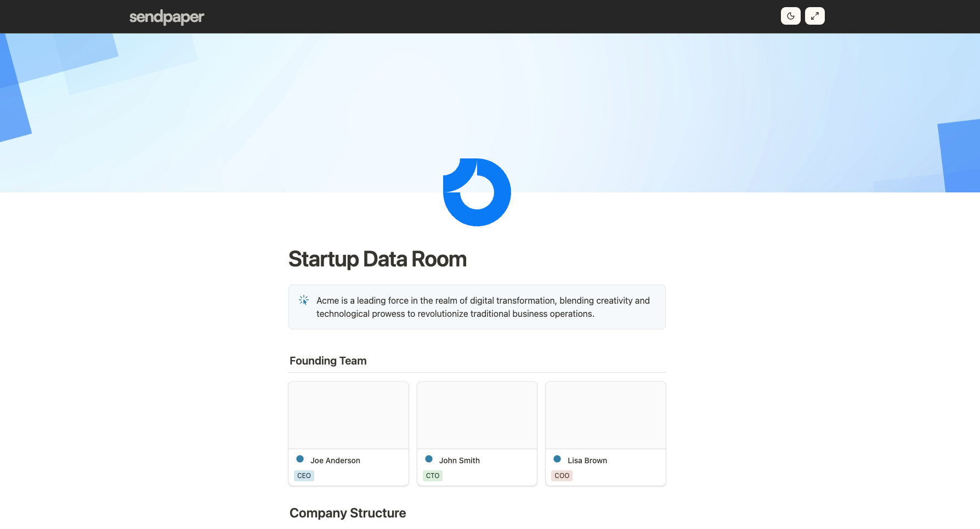This screenshot has height=529, width=980.
Task: Click Joe Anderson's blue avatar dot
Action: (x=299, y=459)
